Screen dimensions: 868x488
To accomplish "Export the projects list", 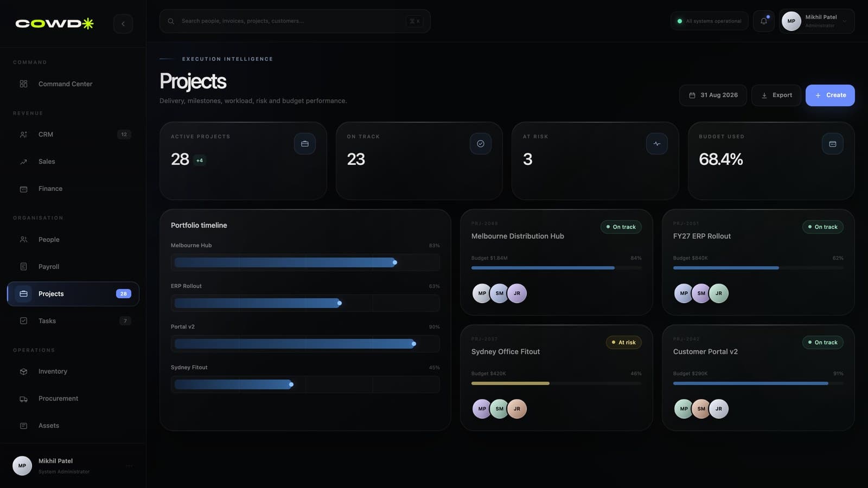I will 776,95.
